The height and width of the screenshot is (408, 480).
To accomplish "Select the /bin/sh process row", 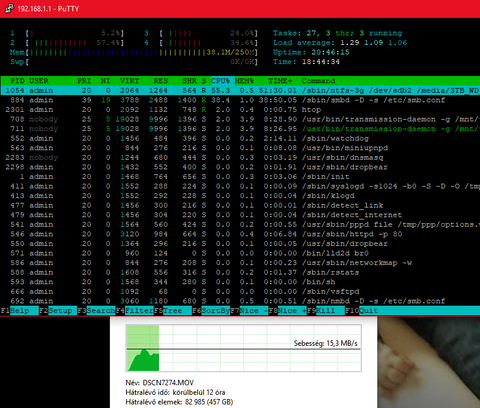I will [x=240, y=282].
